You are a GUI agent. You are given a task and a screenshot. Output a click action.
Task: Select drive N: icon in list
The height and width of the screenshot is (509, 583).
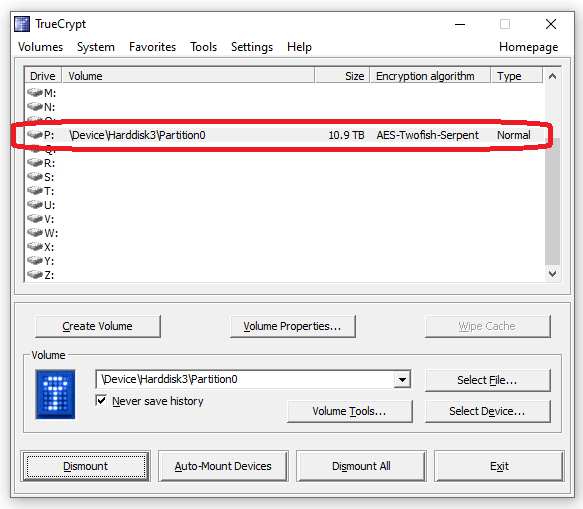(35, 106)
